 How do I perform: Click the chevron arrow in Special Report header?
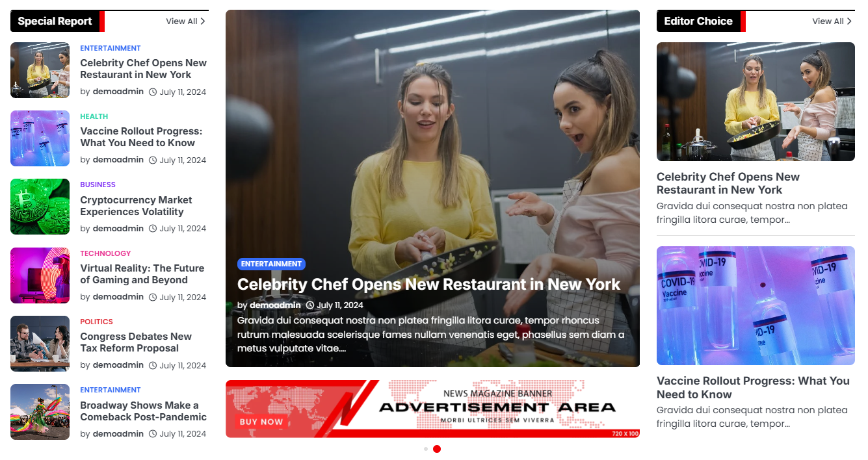[203, 21]
